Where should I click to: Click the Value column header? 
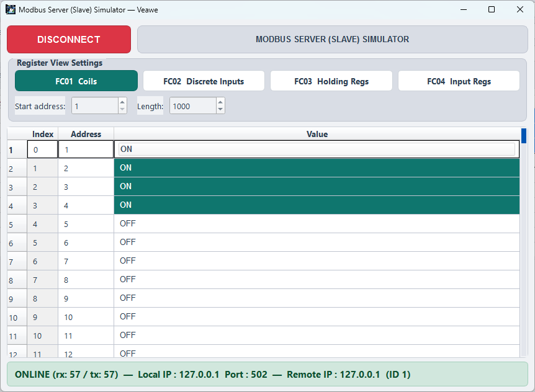click(x=317, y=134)
